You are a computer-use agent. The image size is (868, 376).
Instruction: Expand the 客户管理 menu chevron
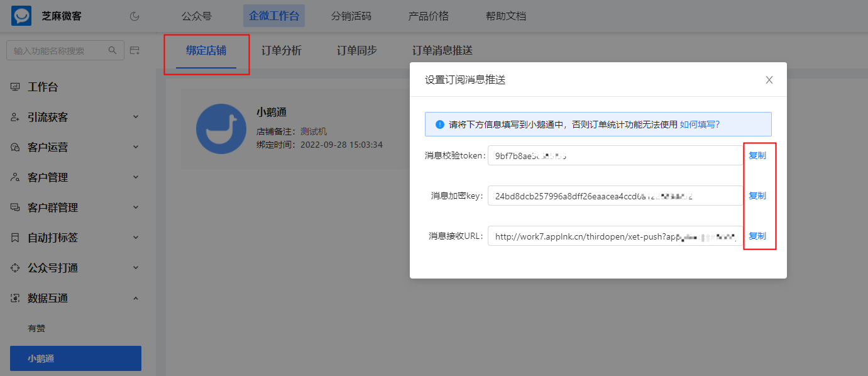[x=136, y=177]
